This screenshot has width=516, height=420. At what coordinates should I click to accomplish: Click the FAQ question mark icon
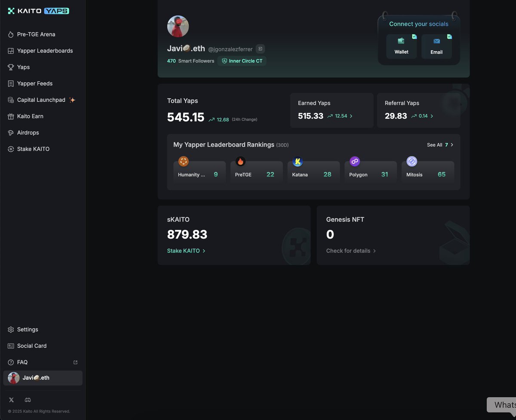[x=11, y=362]
